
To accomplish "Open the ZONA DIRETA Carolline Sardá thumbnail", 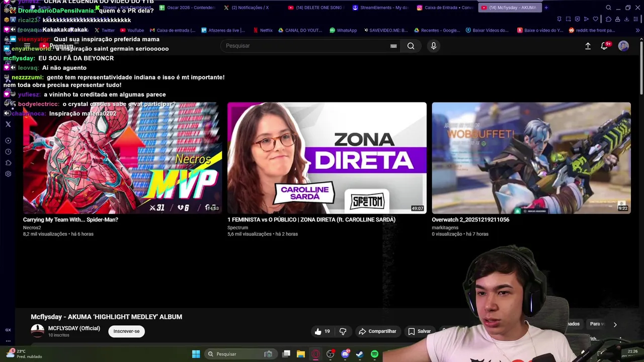I will 327,158.
